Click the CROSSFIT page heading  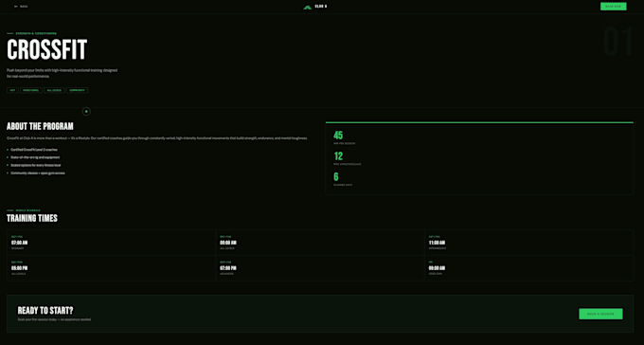[46, 49]
